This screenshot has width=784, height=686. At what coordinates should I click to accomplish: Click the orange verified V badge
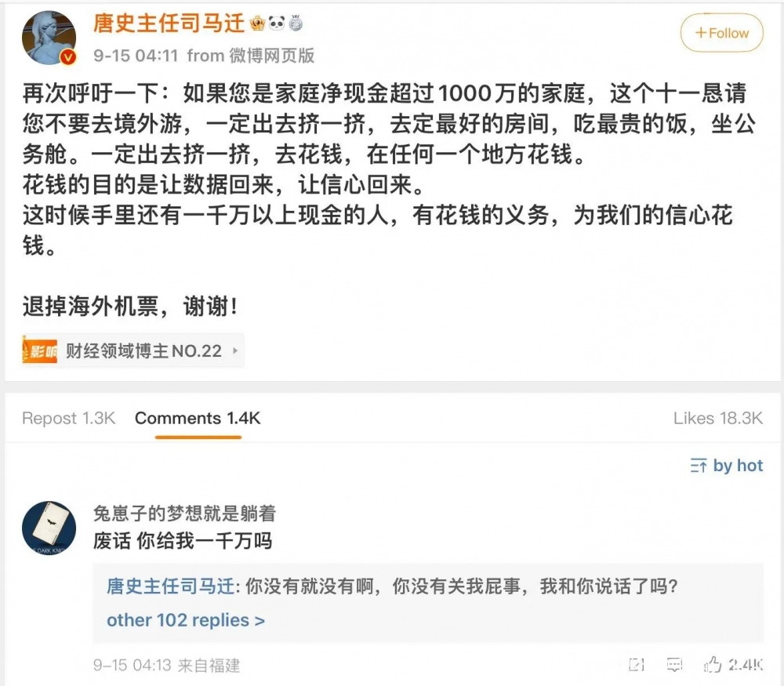(68, 57)
